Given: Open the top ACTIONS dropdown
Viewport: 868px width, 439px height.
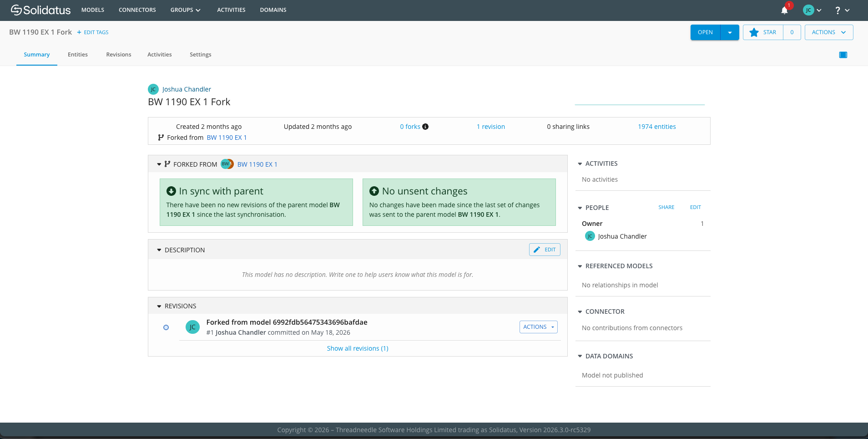Looking at the screenshot, I should coord(828,32).
